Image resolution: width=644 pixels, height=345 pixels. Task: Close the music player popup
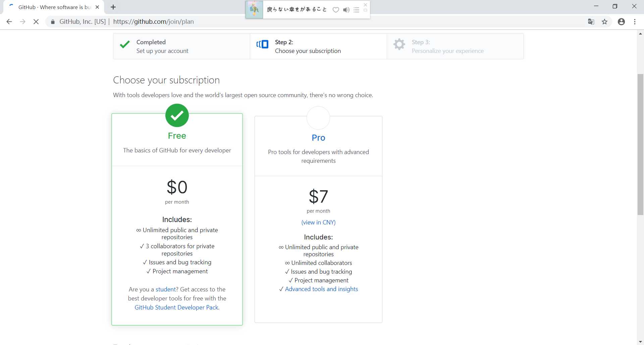click(365, 5)
